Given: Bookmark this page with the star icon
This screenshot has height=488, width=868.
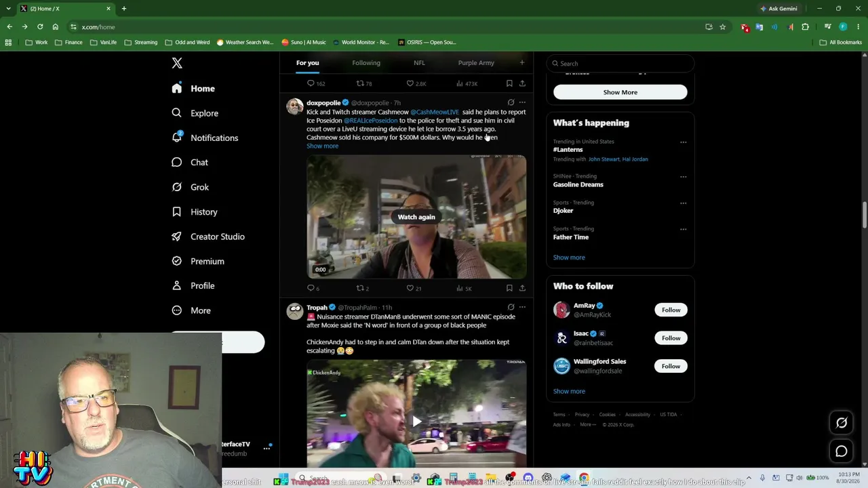Looking at the screenshot, I should coord(723,27).
